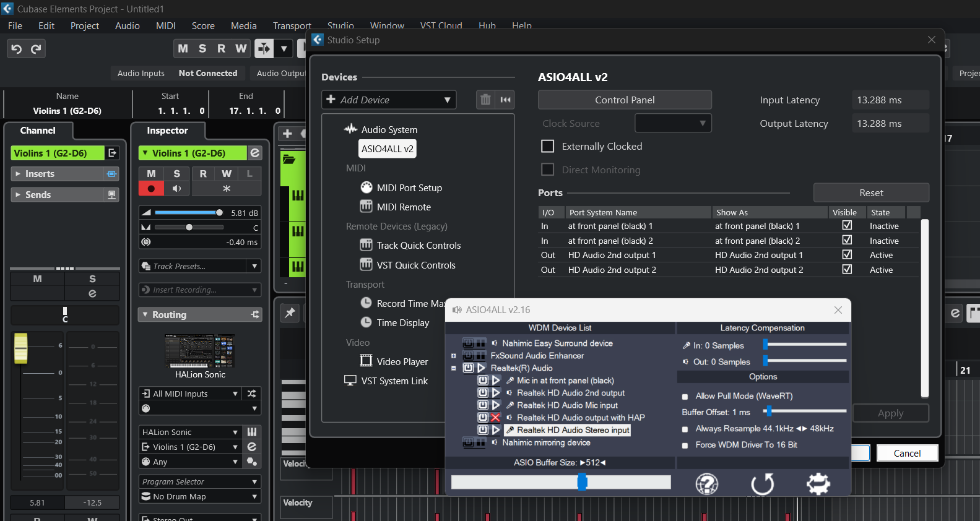Click the Redo arrow icon

pyautogui.click(x=36, y=49)
